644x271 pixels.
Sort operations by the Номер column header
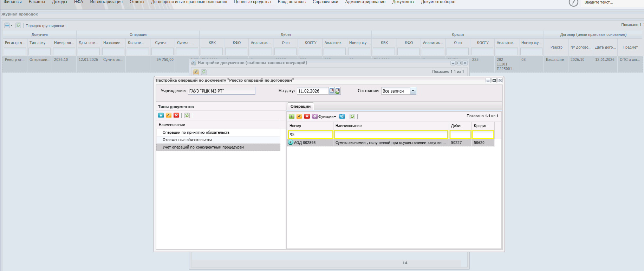[310, 126]
